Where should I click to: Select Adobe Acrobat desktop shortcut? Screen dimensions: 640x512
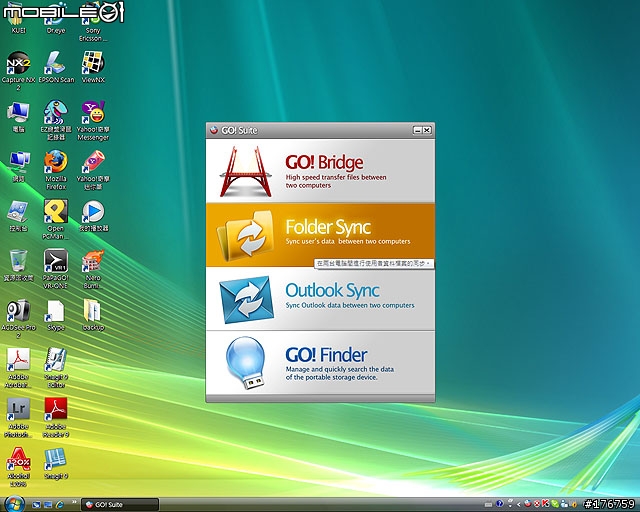click(x=18, y=368)
